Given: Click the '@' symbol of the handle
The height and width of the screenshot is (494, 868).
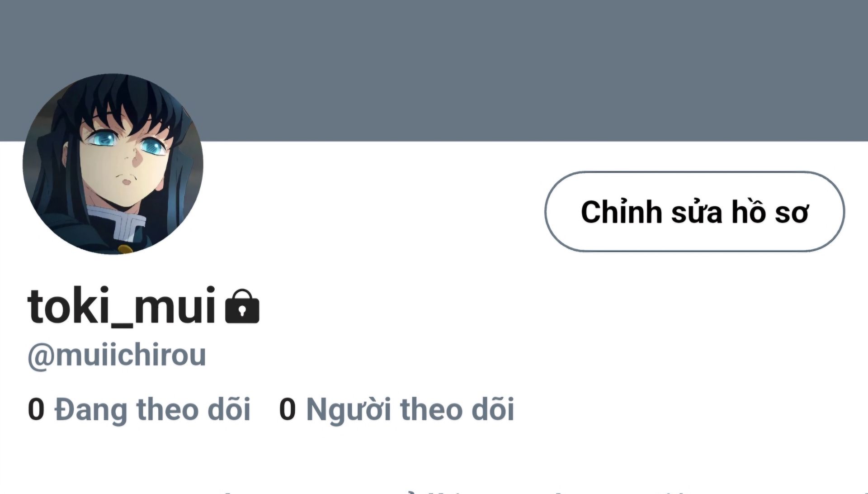Looking at the screenshot, I should point(41,356).
